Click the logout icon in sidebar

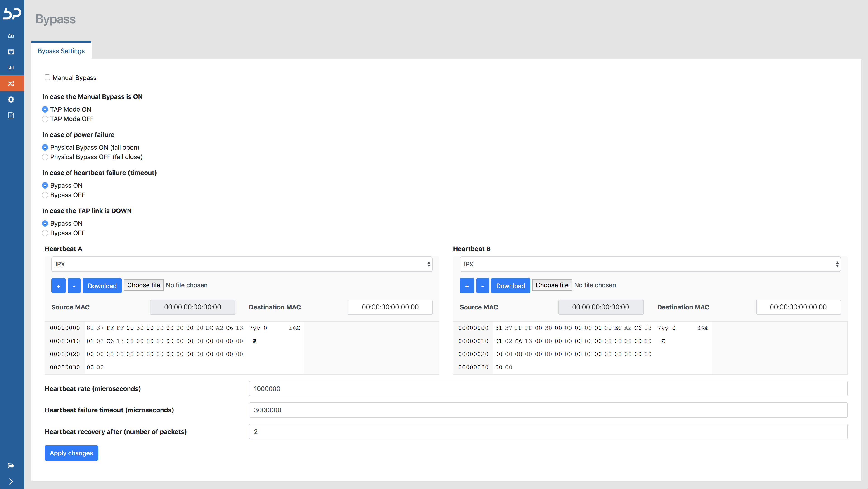click(x=11, y=466)
